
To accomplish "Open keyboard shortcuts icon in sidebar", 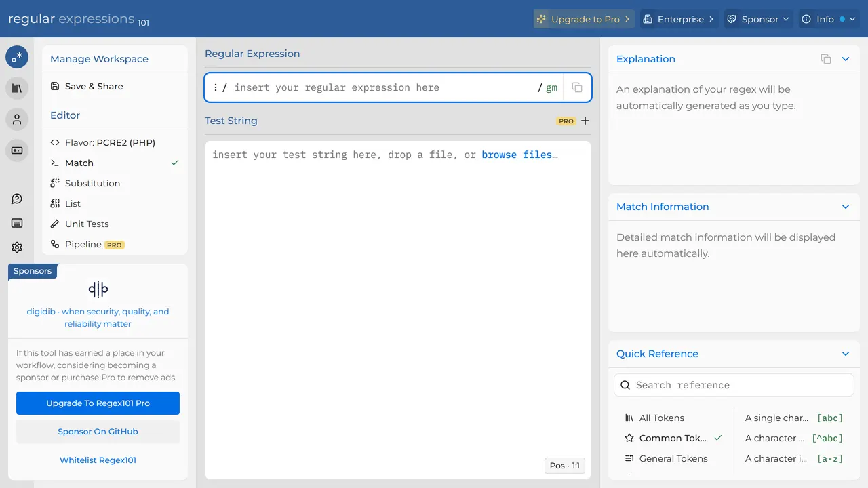I will tap(17, 223).
